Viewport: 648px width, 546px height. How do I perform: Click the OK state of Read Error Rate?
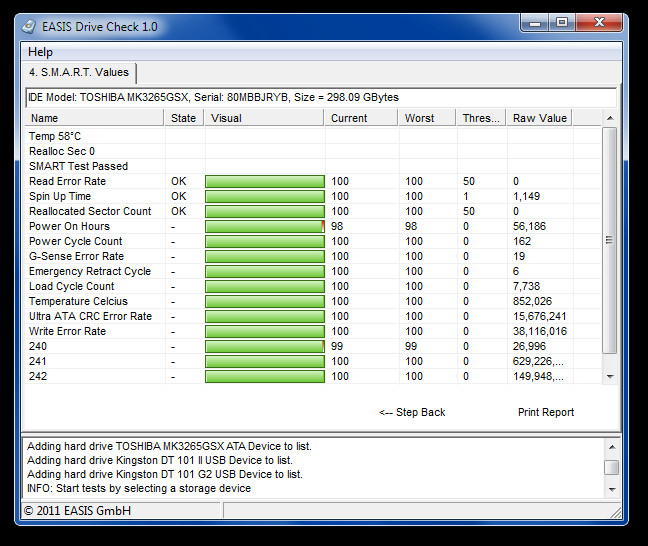pyautogui.click(x=179, y=181)
